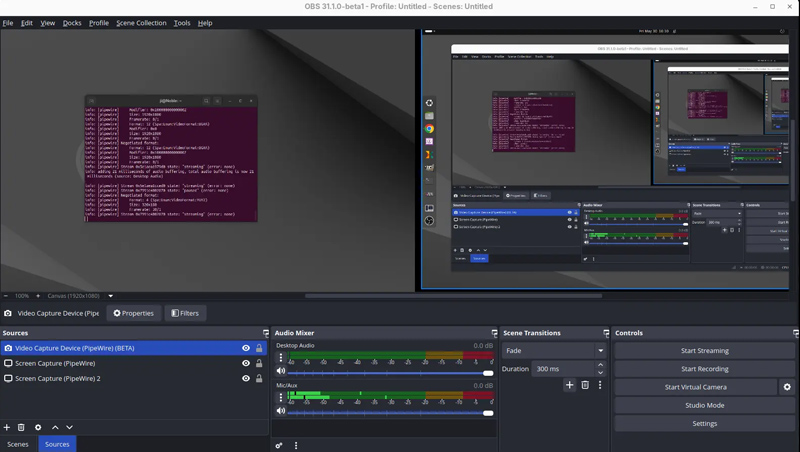Open the Scene Collection menu
Viewport: 800px width, 452px height.
coord(141,23)
